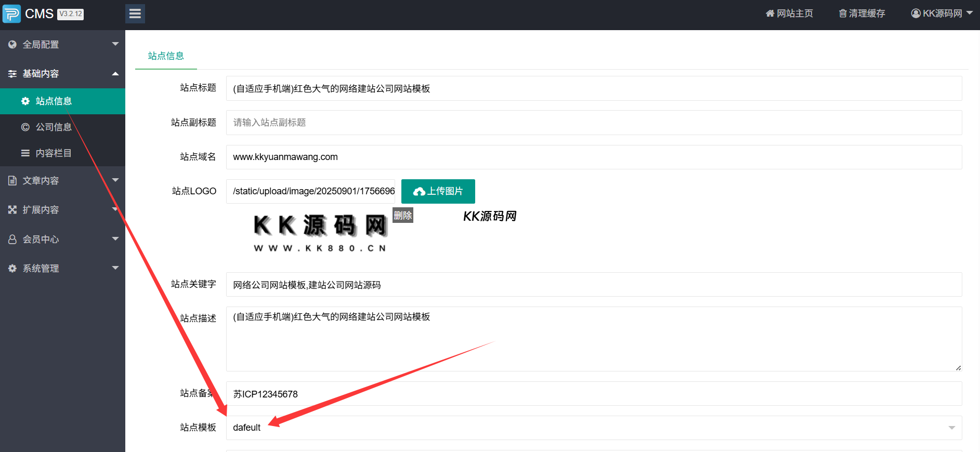The height and width of the screenshot is (452, 980).
Task: Click the 全局配置 dropdown arrow
Action: click(x=115, y=44)
